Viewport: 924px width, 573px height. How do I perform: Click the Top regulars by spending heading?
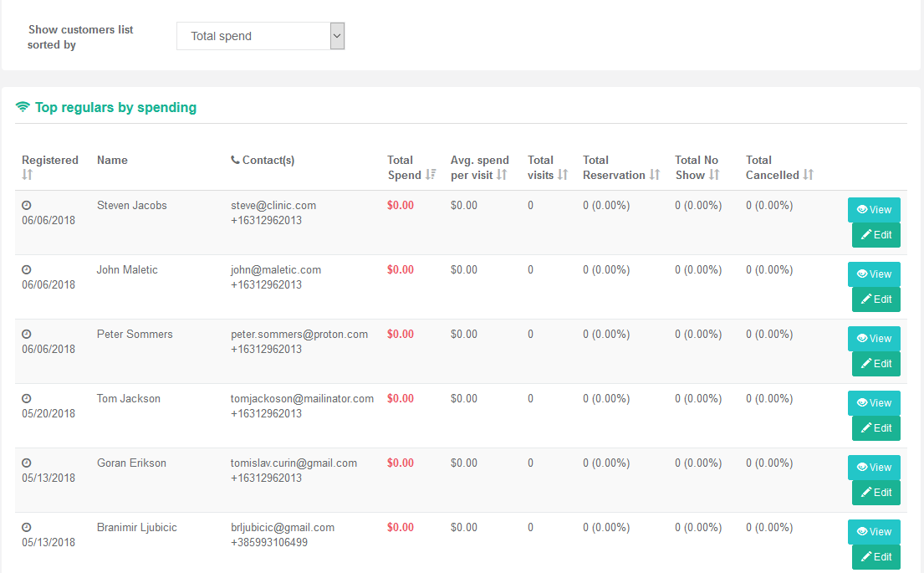(115, 107)
